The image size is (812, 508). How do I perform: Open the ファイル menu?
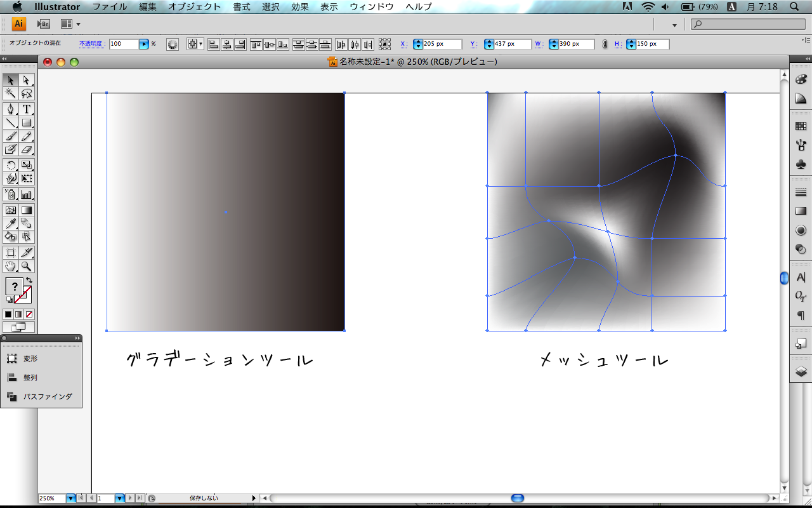click(x=110, y=7)
